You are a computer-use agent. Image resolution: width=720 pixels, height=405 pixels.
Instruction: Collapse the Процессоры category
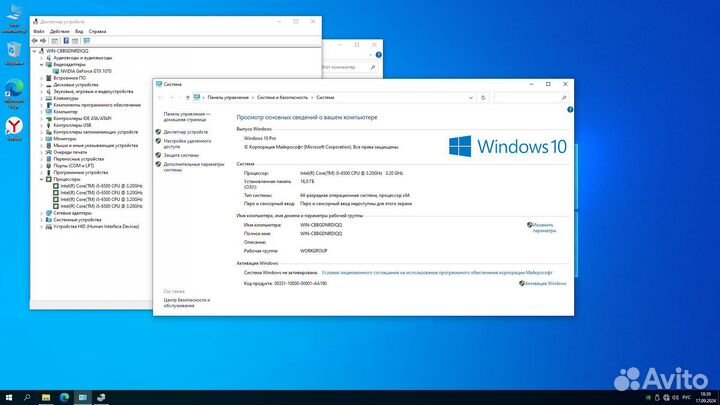click(x=41, y=179)
